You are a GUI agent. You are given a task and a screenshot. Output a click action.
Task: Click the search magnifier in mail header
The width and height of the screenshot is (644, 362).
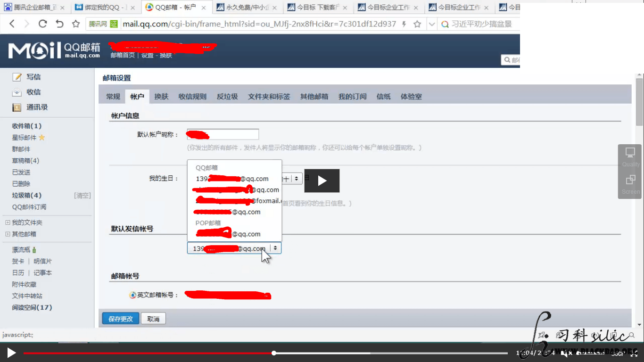[x=507, y=60]
